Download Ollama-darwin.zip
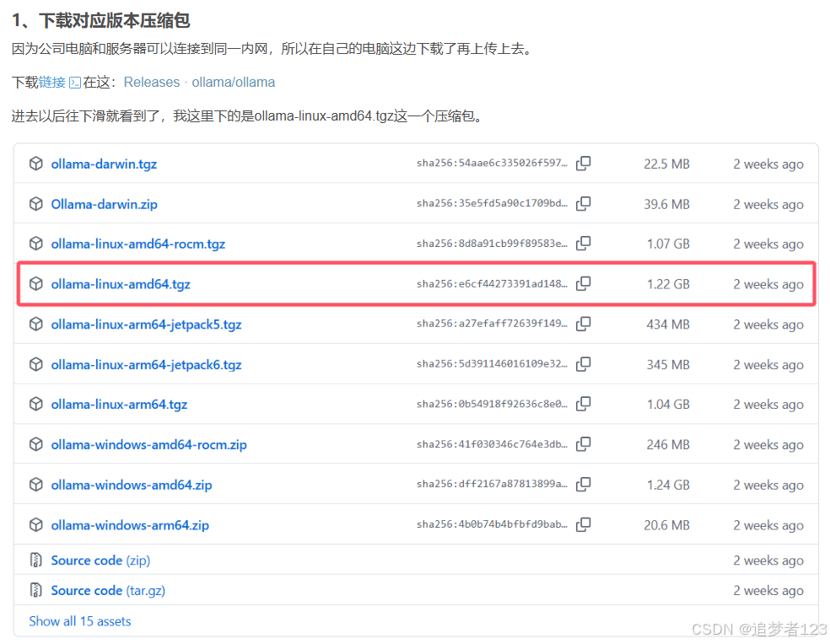This screenshot has height=644, width=830. coord(105,204)
